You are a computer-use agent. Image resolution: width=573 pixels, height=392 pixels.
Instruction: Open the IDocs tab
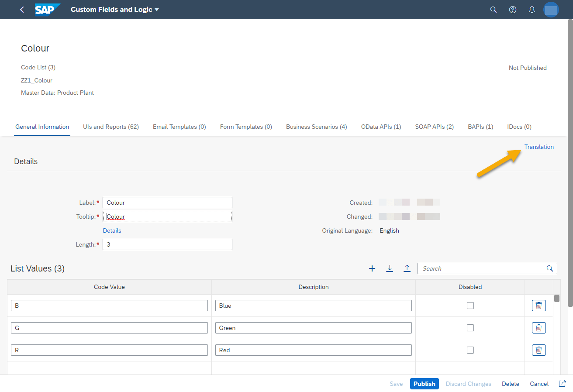519,127
